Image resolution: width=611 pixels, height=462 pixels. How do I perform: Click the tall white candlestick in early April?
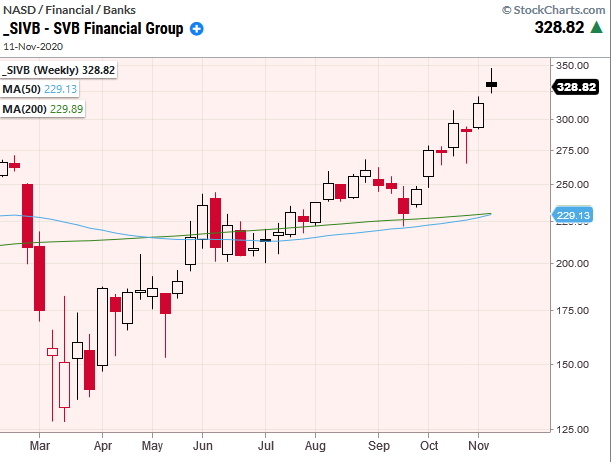(102, 326)
